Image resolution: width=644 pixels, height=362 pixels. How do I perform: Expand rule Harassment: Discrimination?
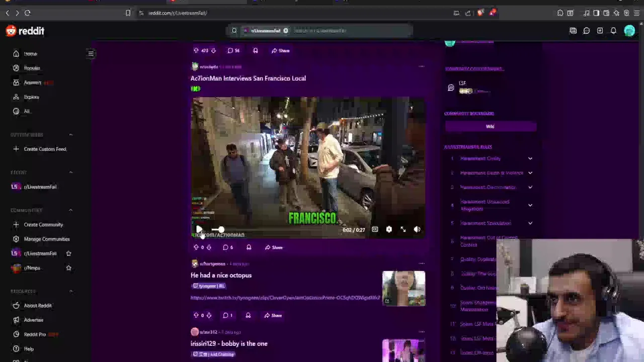tap(530, 188)
